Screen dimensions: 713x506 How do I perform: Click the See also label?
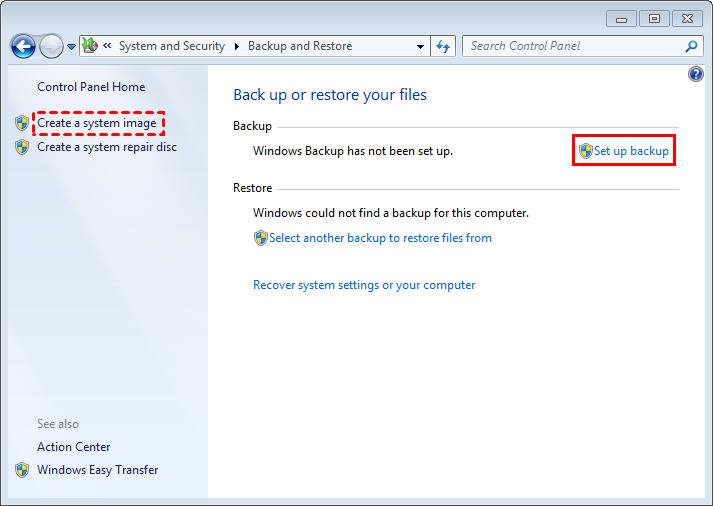point(58,424)
